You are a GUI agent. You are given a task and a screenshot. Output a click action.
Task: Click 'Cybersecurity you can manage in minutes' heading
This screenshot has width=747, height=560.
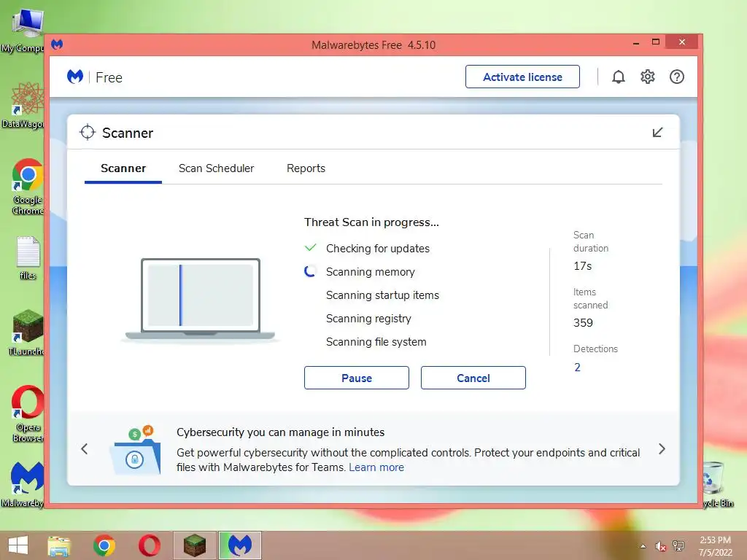[281, 432]
